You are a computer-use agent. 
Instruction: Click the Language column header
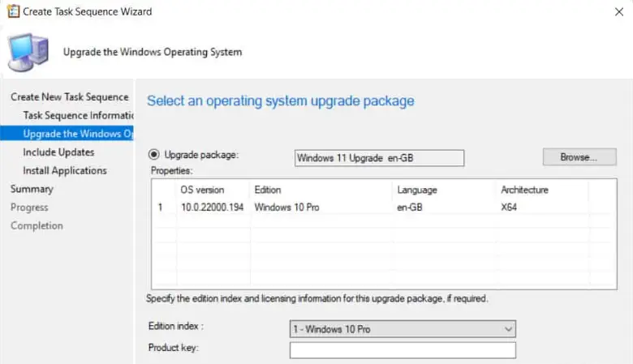tap(417, 190)
